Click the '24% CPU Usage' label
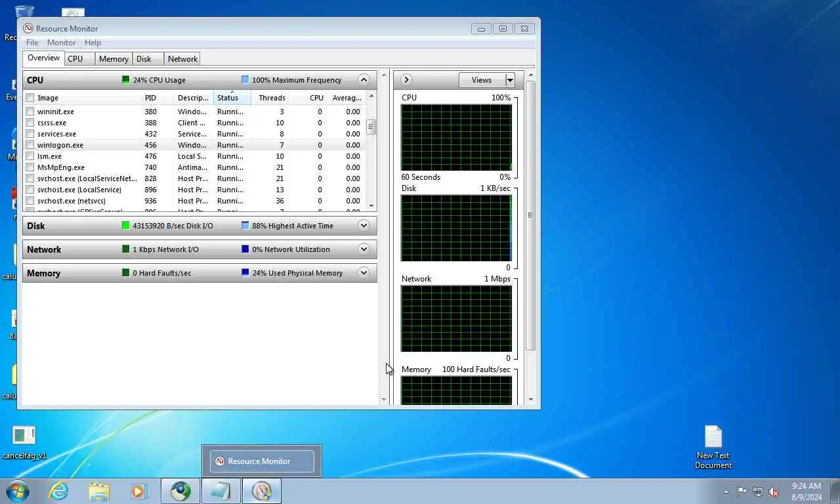This screenshot has height=504, width=840. [159, 80]
